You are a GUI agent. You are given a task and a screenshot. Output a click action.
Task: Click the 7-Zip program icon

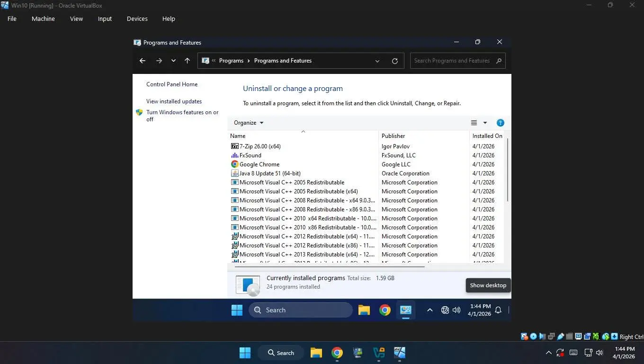[x=235, y=146]
